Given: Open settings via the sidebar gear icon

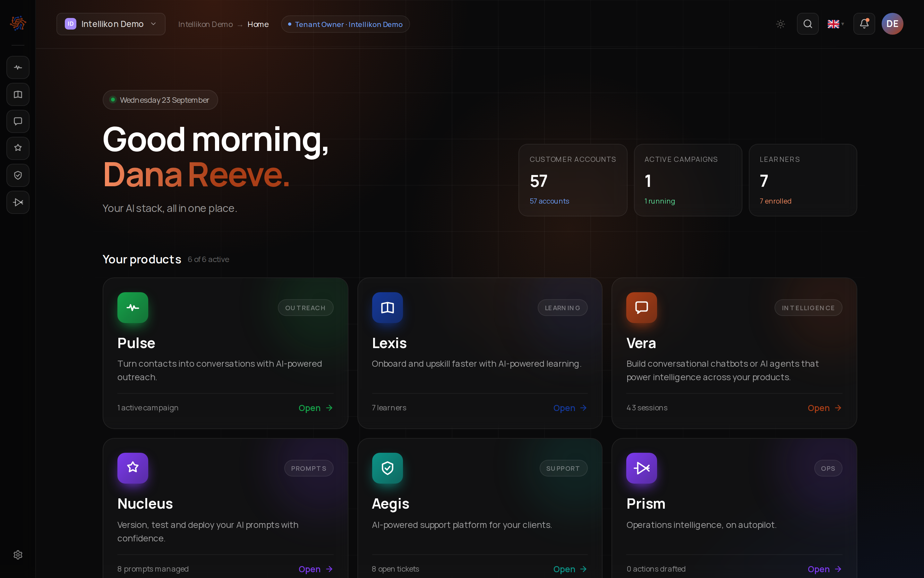Looking at the screenshot, I should tap(18, 555).
